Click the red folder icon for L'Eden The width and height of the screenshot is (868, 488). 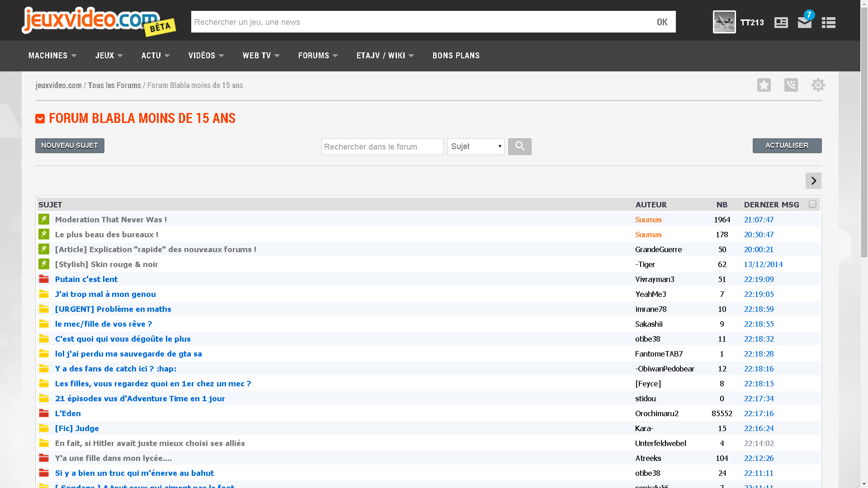click(x=44, y=413)
